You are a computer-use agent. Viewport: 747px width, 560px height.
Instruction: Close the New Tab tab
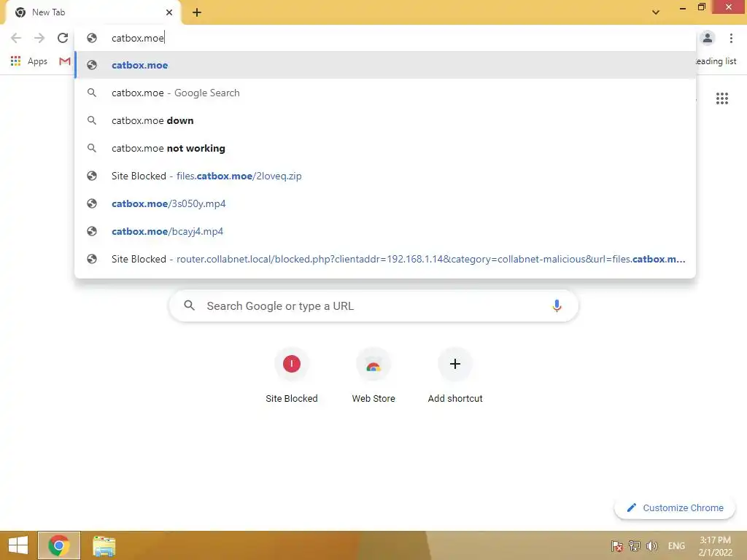(x=169, y=12)
